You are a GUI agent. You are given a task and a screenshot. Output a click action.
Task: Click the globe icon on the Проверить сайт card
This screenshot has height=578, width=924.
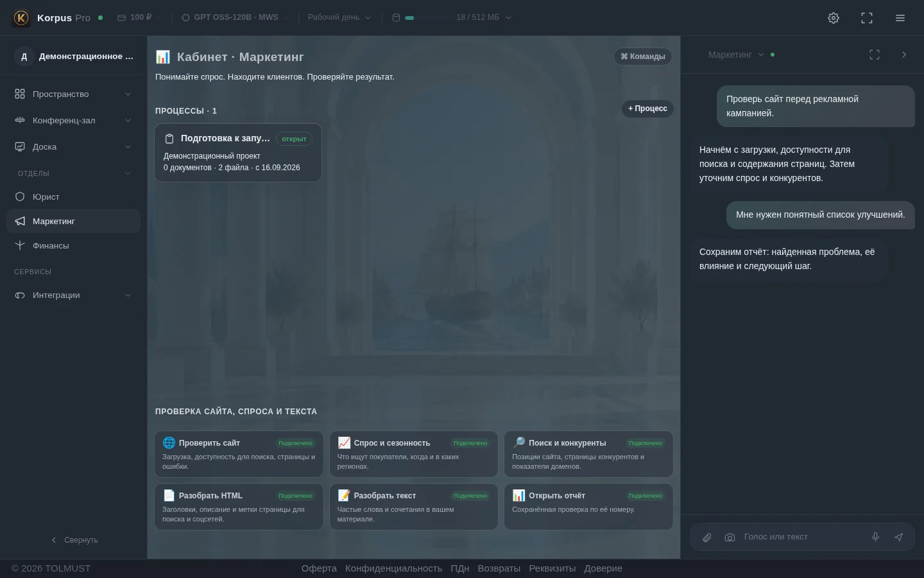(x=169, y=442)
